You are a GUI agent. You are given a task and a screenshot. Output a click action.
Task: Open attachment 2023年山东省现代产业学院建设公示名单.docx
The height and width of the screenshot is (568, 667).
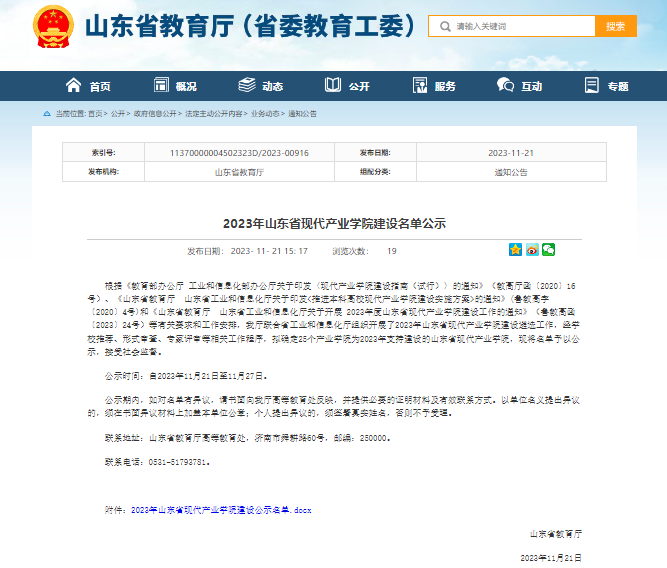[x=221, y=509]
